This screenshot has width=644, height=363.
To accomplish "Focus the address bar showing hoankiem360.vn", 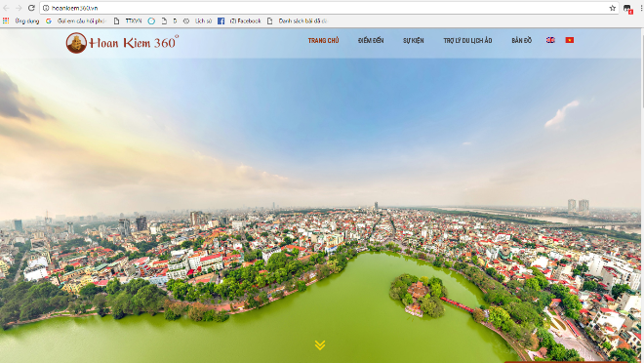I will pos(329,8).
